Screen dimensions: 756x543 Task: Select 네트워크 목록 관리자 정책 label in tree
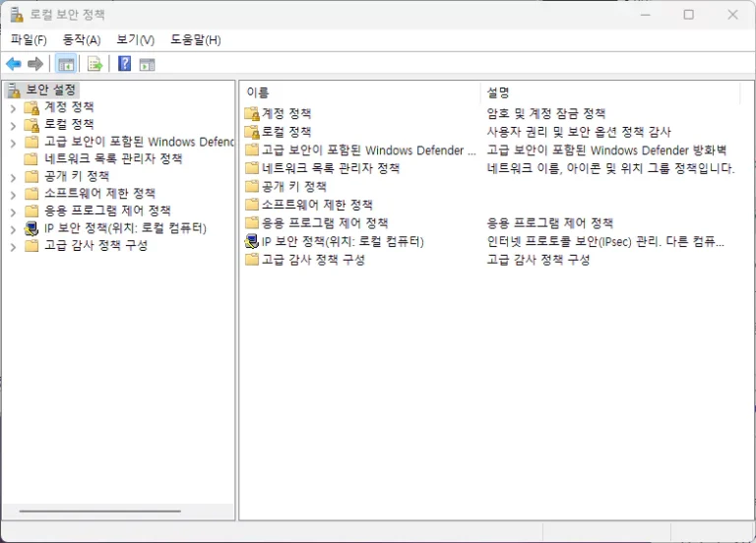pyautogui.click(x=113, y=158)
